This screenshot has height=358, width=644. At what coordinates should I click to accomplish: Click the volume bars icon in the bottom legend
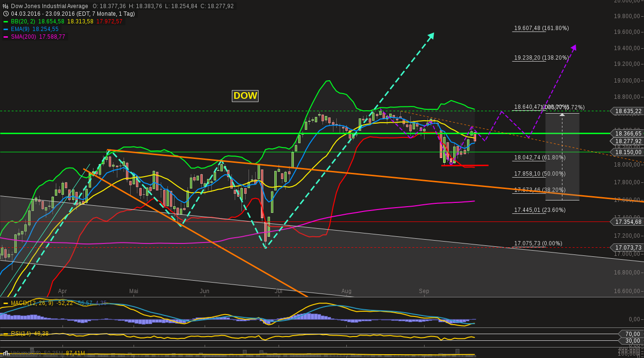coord(6,353)
